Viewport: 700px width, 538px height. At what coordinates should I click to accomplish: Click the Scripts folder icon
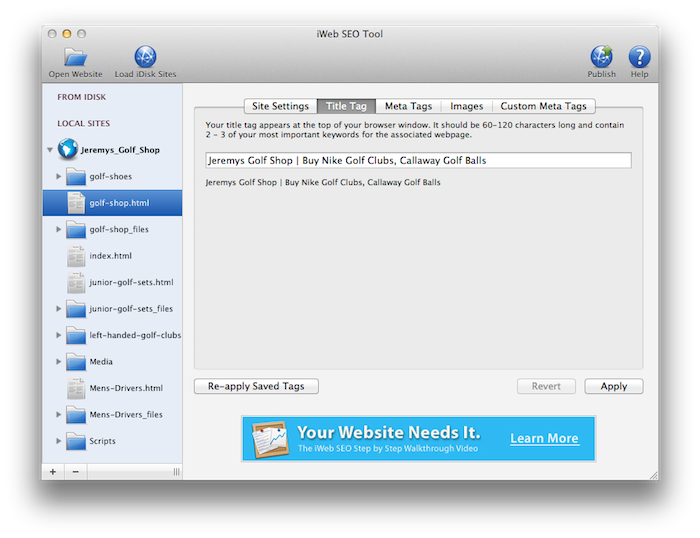point(76,441)
